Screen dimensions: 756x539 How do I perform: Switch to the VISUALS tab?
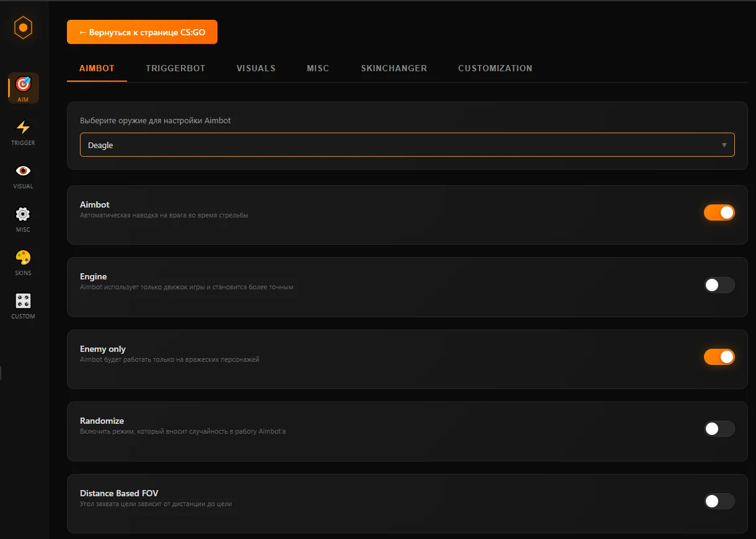point(256,68)
